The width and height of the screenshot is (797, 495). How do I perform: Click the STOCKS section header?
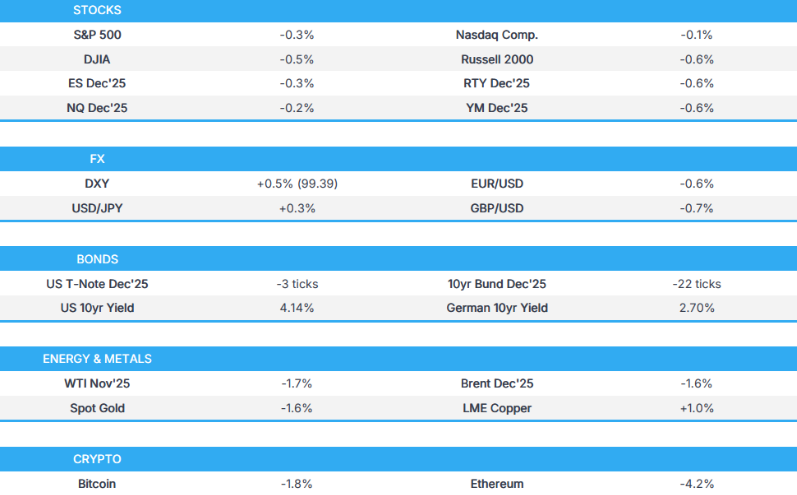tap(97, 10)
